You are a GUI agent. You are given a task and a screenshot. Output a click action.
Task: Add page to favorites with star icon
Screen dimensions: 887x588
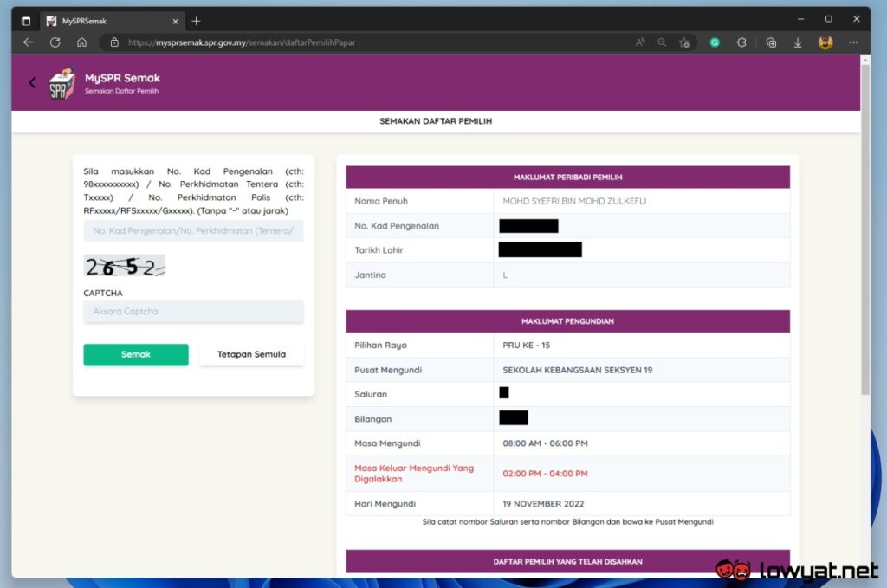click(684, 42)
